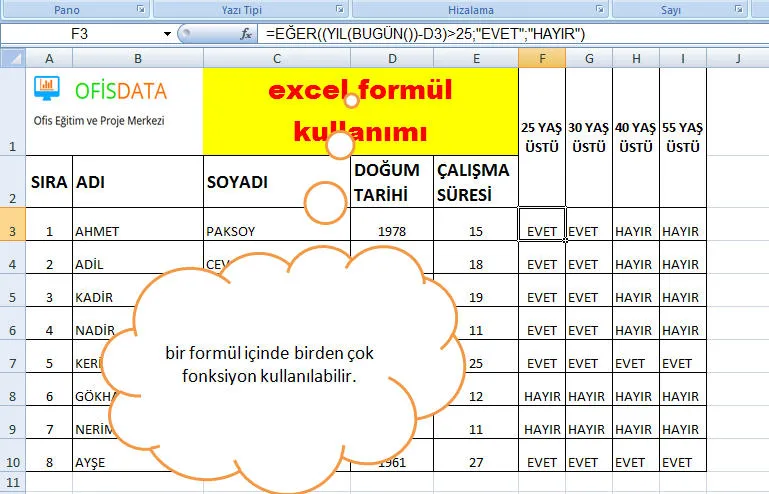The image size is (769, 494).
Task: Select column F header
Action: point(541,59)
